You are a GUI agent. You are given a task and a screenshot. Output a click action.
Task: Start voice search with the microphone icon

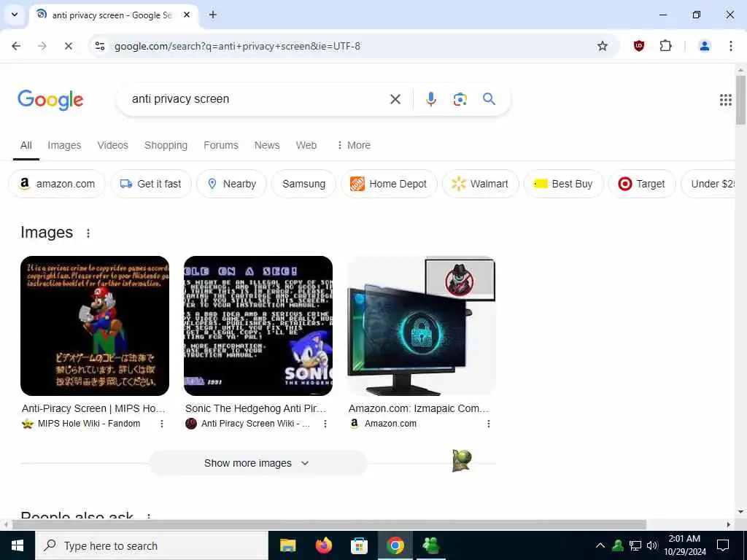click(x=430, y=99)
